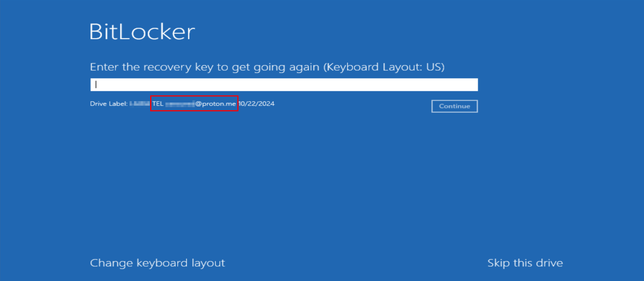
Task: Click the blurred drive name after Drive Label
Action: pos(140,104)
